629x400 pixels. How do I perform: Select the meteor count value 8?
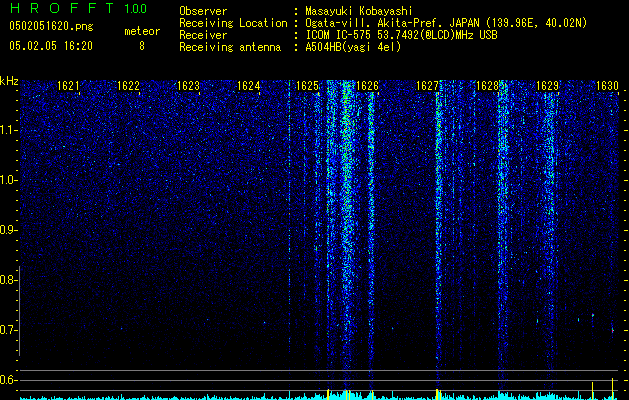(x=142, y=46)
